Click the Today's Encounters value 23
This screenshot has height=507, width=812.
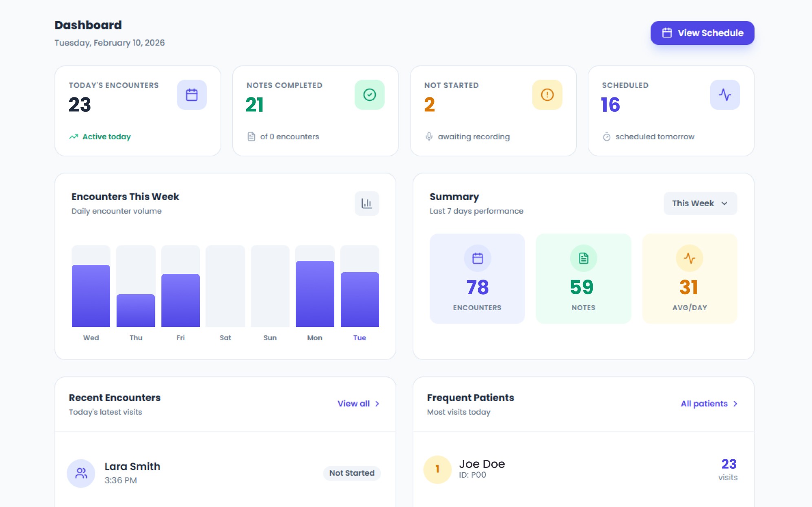[80, 105]
